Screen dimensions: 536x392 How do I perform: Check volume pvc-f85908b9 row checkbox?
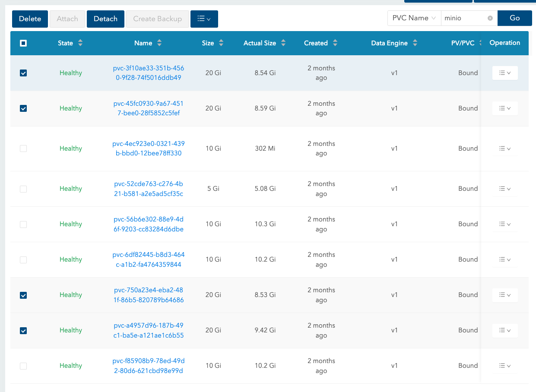point(23,366)
